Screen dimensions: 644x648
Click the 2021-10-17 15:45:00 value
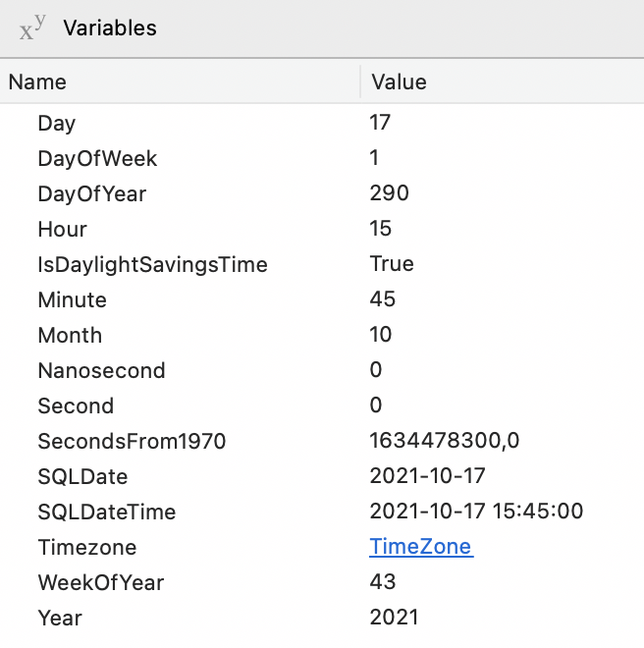tap(476, 512)
